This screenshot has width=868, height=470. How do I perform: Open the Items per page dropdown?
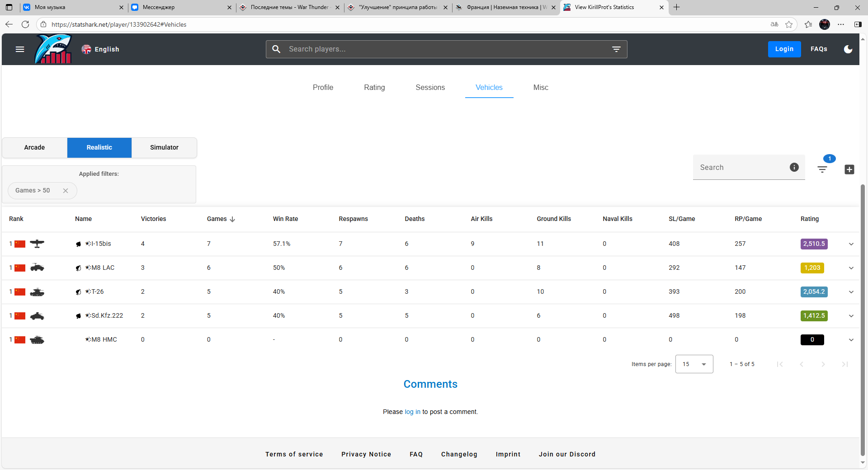tap(694, 364)
